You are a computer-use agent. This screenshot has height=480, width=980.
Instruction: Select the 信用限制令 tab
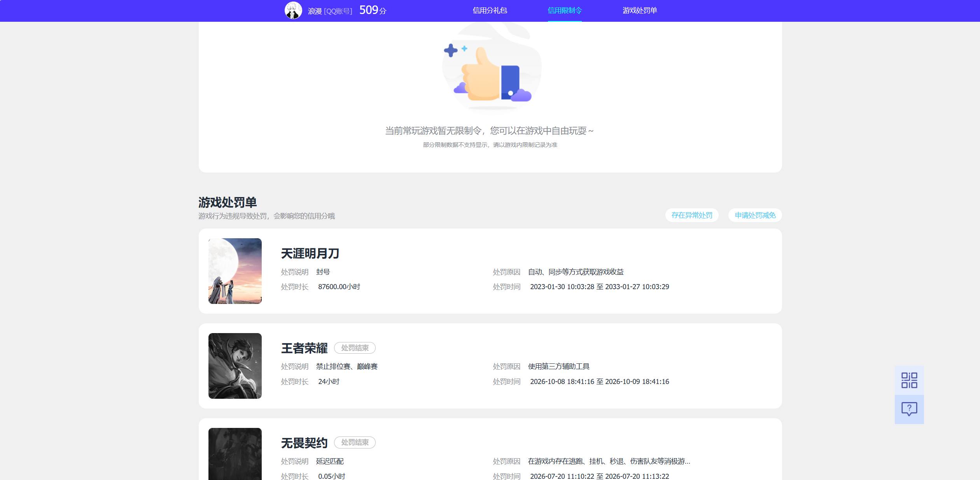coord(565,10)
